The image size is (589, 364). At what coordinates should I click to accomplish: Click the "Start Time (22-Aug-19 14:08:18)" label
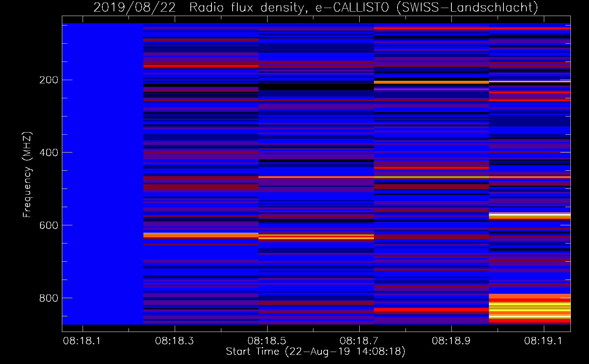pyautogui.click(x=316, y=351)
